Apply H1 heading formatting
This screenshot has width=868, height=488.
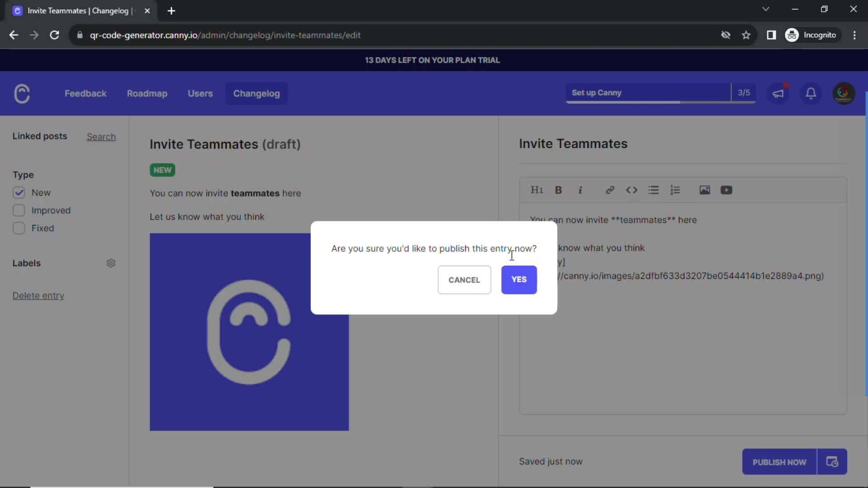(537, 190)
